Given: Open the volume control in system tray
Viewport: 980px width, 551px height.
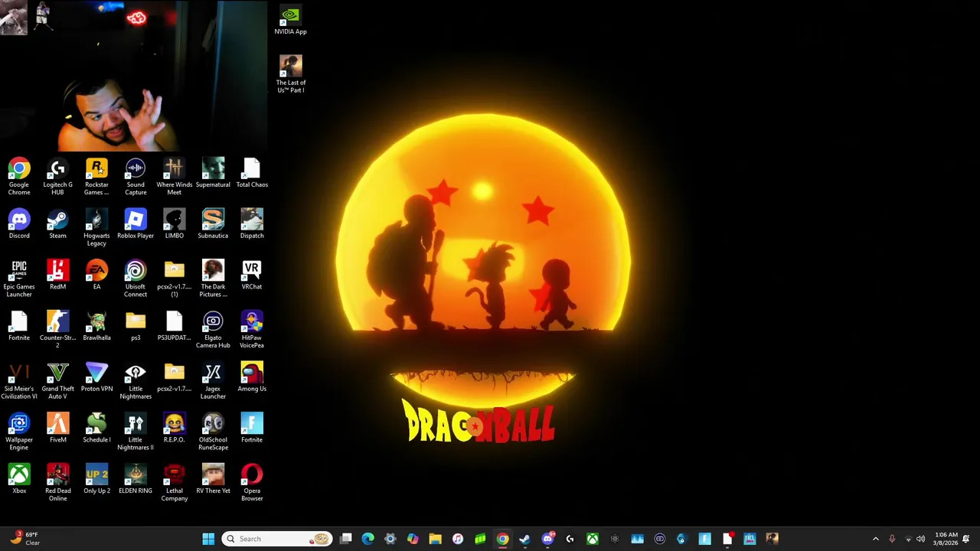Looking at the screenshot, I should pyautogui.click(x=921, y=539).
